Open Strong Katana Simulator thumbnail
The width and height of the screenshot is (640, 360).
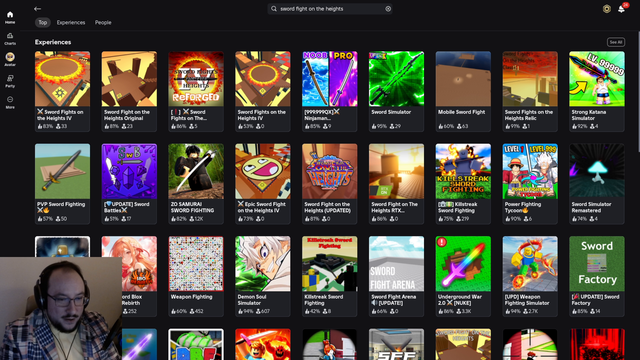[x=597, y=79]
